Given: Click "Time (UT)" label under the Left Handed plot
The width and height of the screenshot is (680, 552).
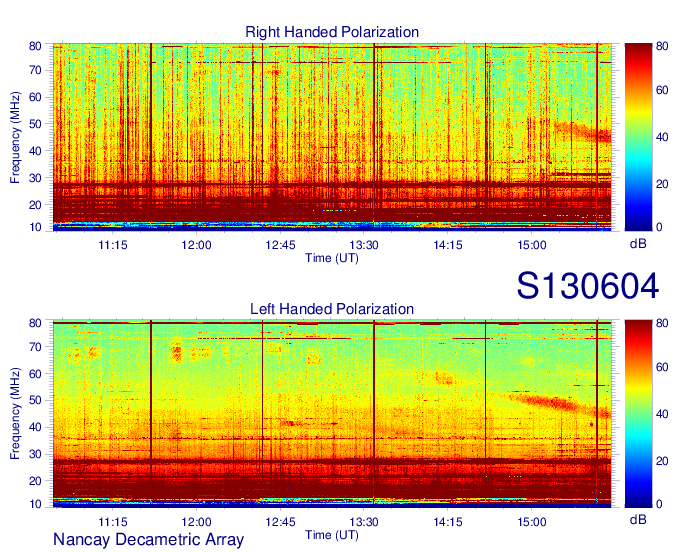Looking at the screenshot, I should coord(332,535).
